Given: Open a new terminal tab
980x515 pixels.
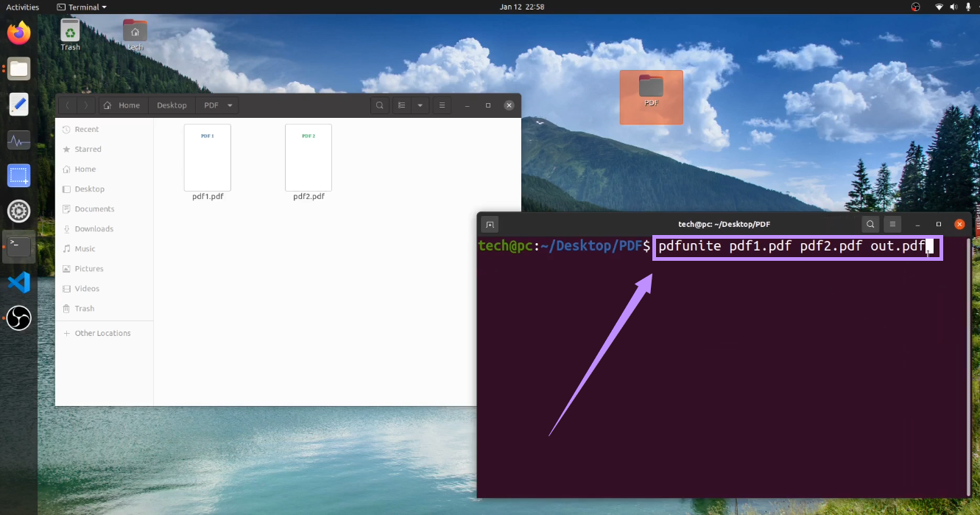Looking at the screenshot, I should 490,224.
